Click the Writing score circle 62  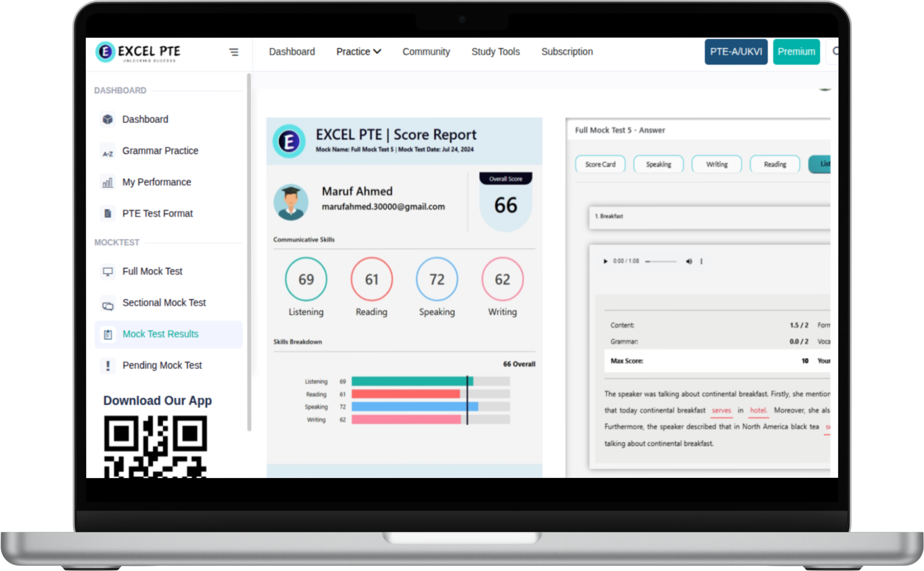pyautogui.click(x=502, y=279)
